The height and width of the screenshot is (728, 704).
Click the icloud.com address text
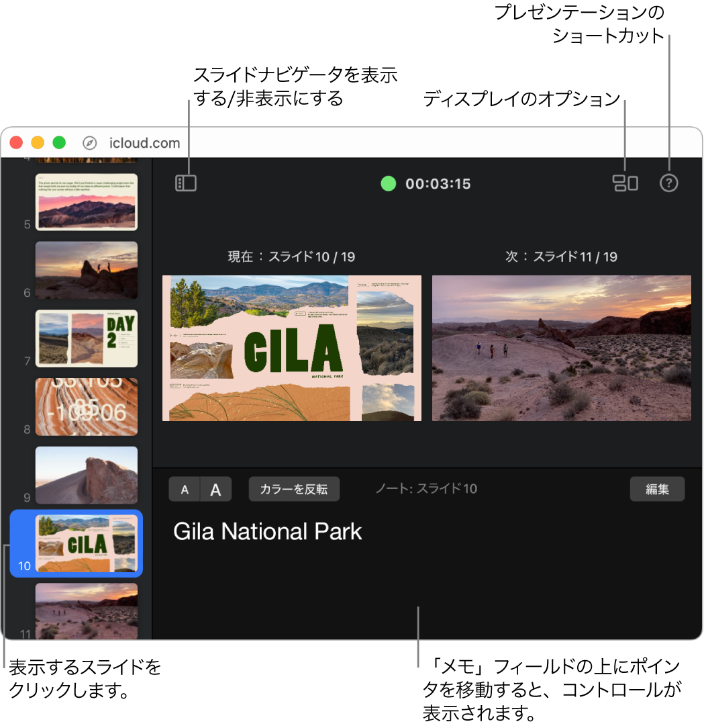144,143
